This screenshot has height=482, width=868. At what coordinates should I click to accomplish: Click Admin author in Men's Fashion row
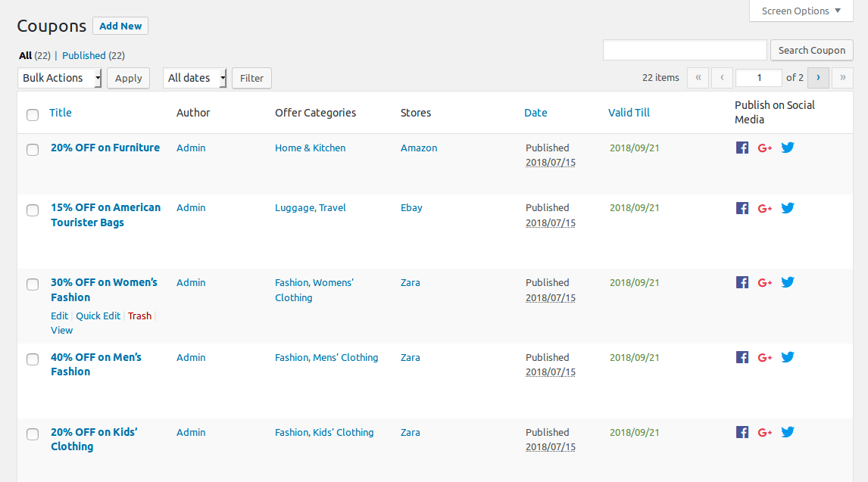tap(191, 358)
